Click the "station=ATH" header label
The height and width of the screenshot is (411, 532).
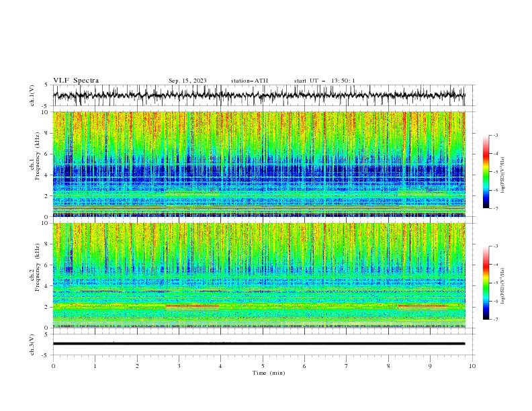(249, 81)
